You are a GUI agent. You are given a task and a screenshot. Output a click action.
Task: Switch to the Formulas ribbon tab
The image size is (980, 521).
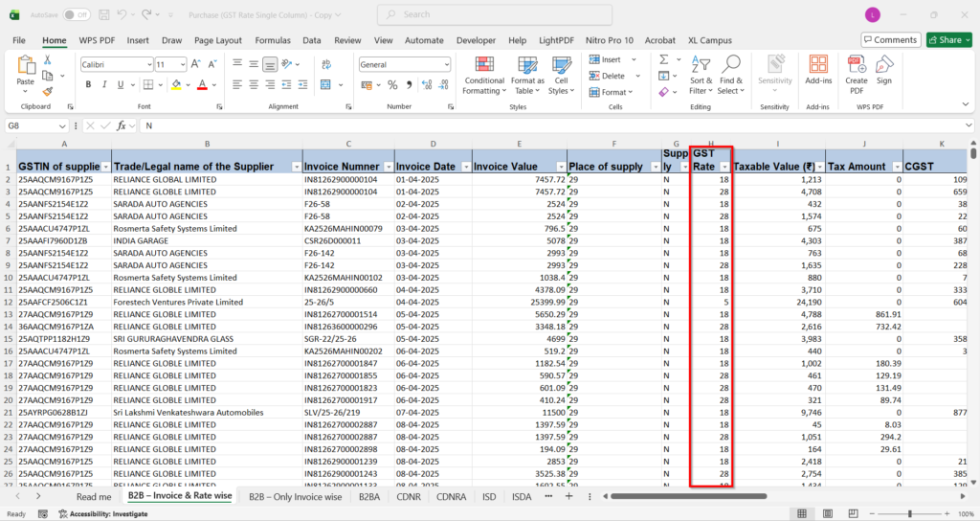point(273,40)
